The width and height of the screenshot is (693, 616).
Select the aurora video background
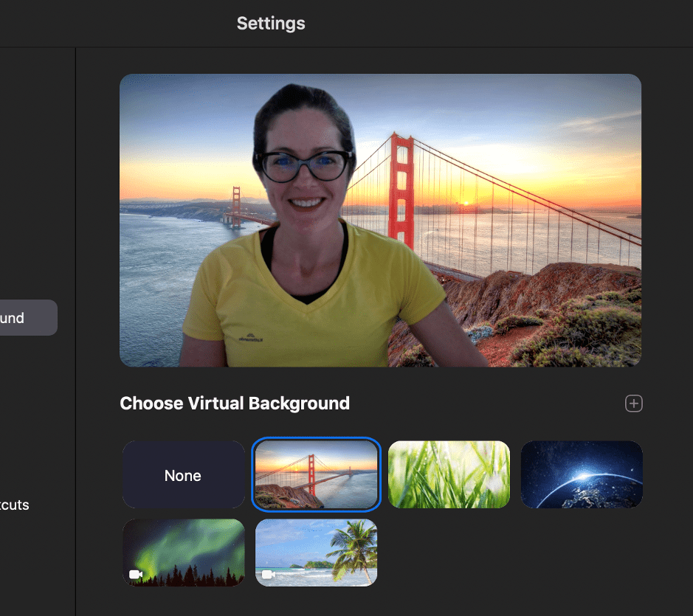(184, 553)
